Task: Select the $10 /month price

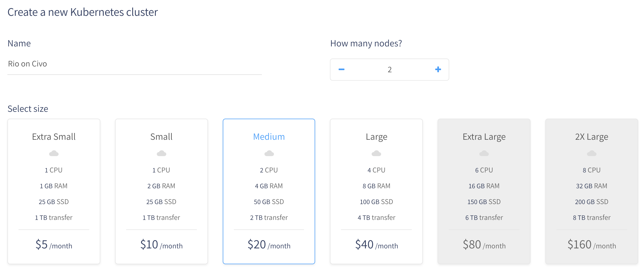Action: 162,245
